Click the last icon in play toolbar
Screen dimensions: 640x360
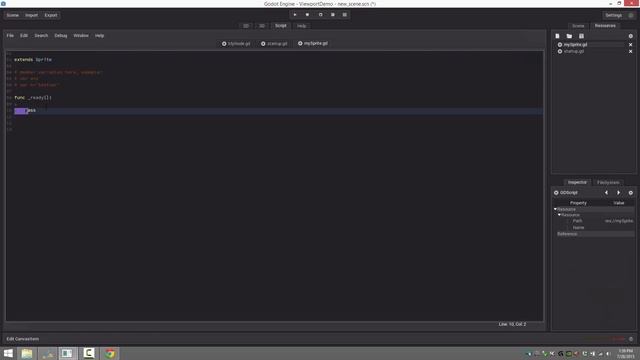[344, 15]
